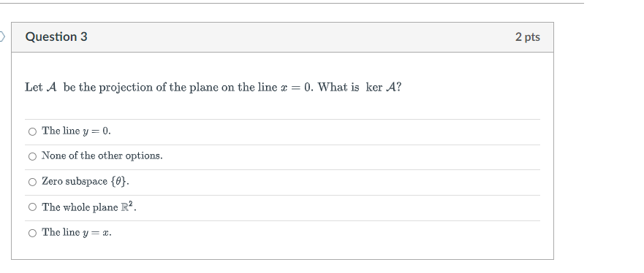Select the radio button for "The line y = 0"

pos(32,131)
